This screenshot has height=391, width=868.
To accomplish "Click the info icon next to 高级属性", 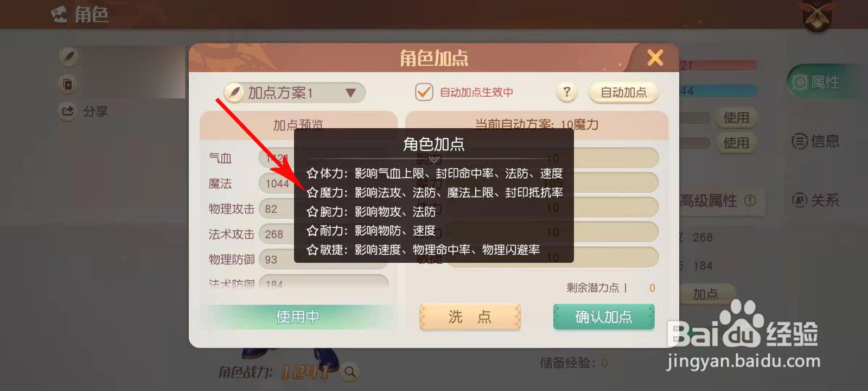I will tap(750, 201).
